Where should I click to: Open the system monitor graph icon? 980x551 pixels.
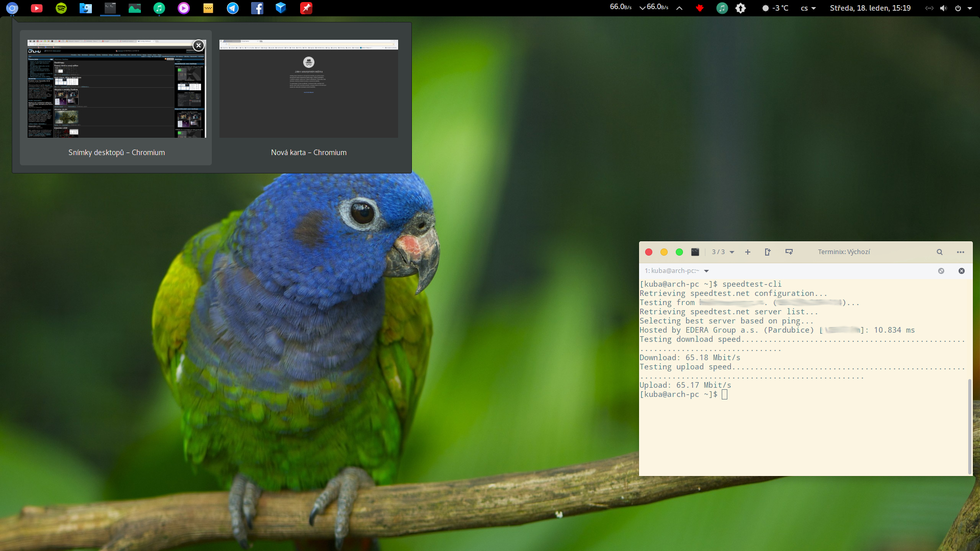click(x=135, y=8)
